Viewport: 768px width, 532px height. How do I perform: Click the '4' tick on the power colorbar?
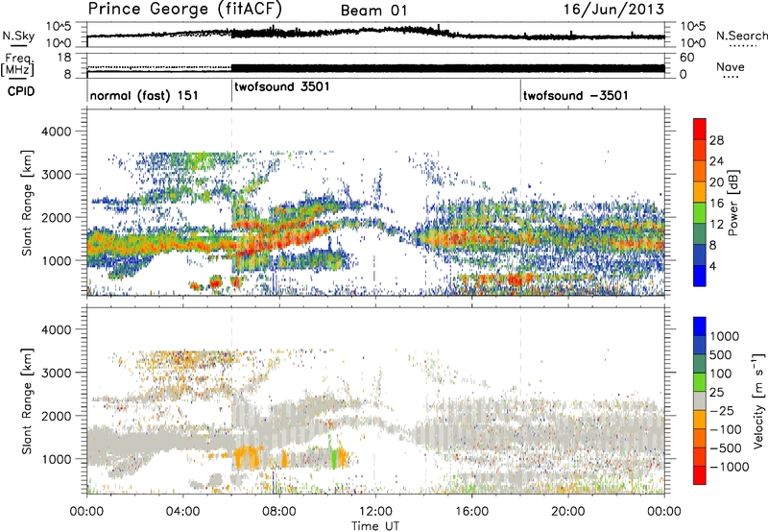tap(712, 267)
